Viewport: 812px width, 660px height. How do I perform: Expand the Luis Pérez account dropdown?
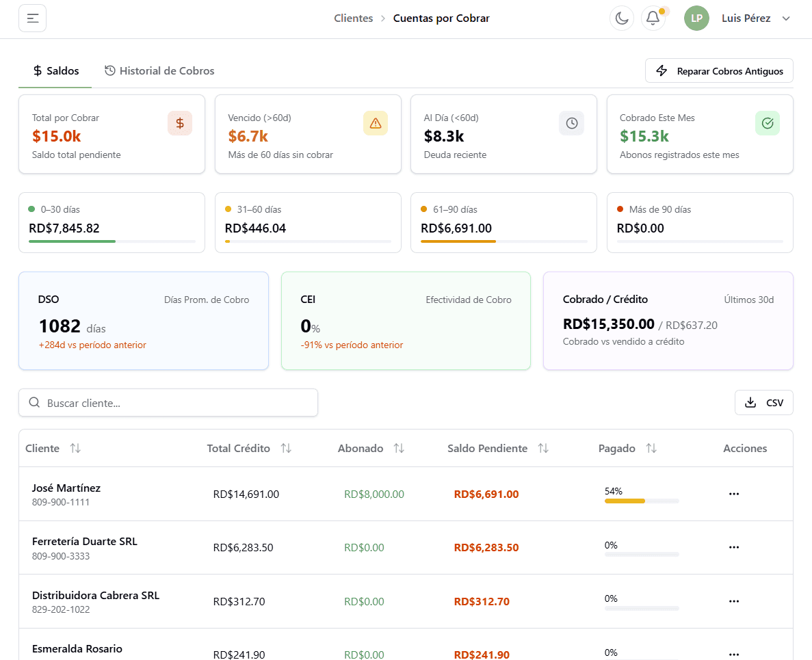click(x=786, y=18)
